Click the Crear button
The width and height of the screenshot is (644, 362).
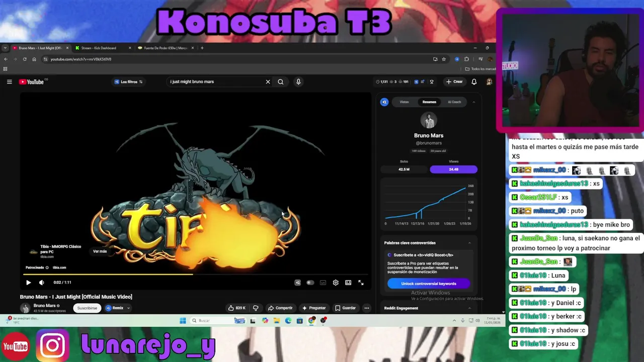[x=454, y=82]
